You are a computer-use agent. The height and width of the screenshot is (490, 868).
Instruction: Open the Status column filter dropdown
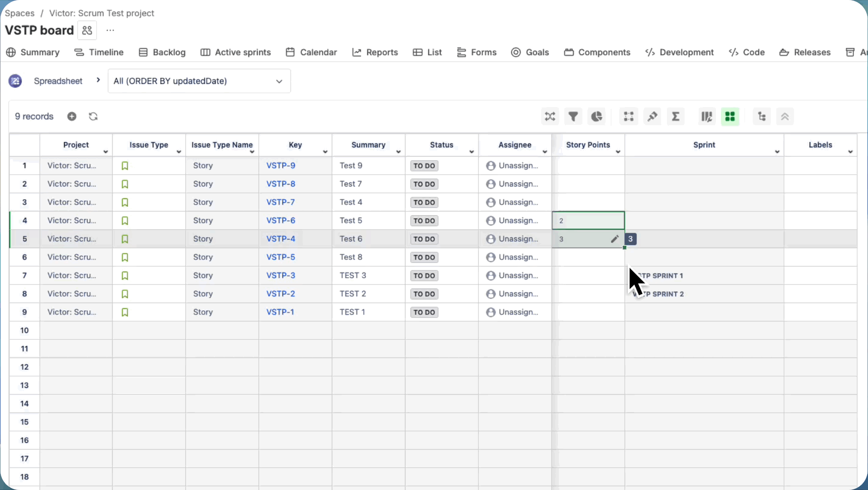pos(472,152)
